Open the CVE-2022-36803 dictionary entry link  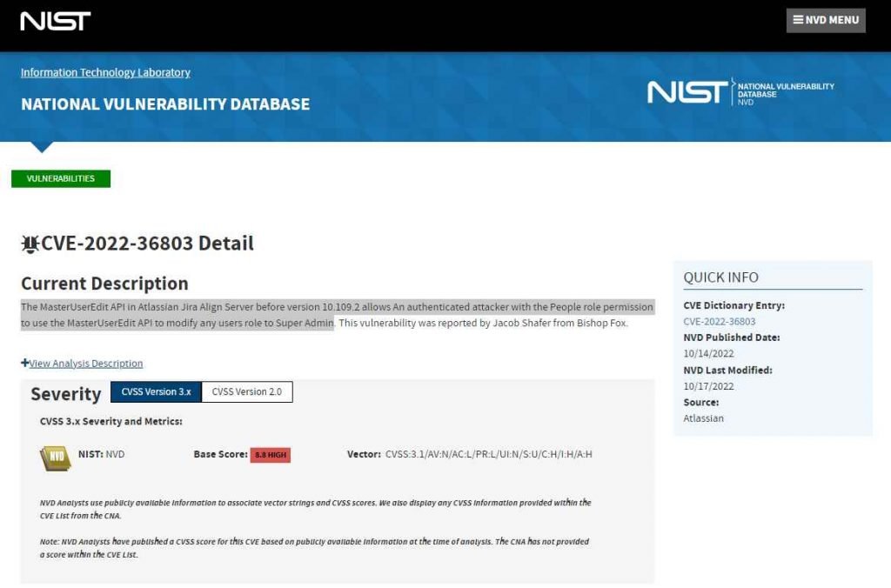pos(720,322)
